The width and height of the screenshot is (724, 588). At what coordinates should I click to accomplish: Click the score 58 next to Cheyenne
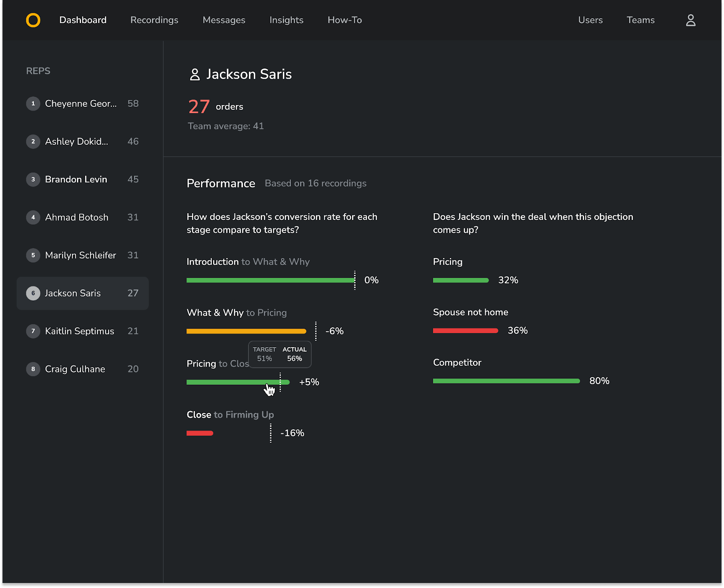(133, 104)
